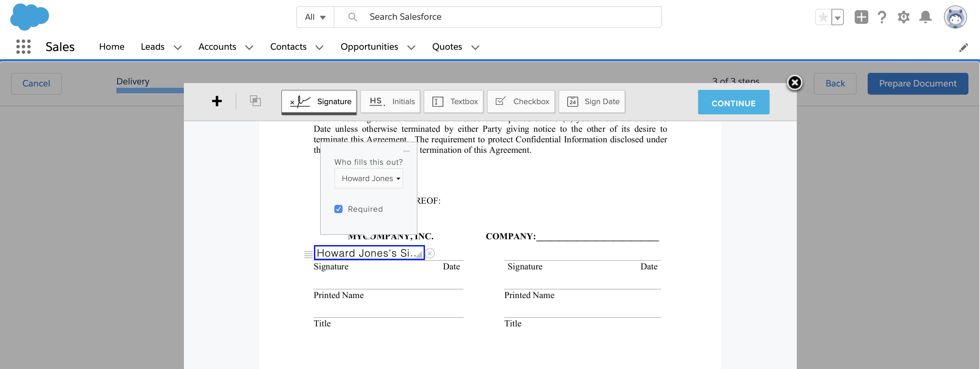Open the All search scope dropdown

(x=315, y=17)
